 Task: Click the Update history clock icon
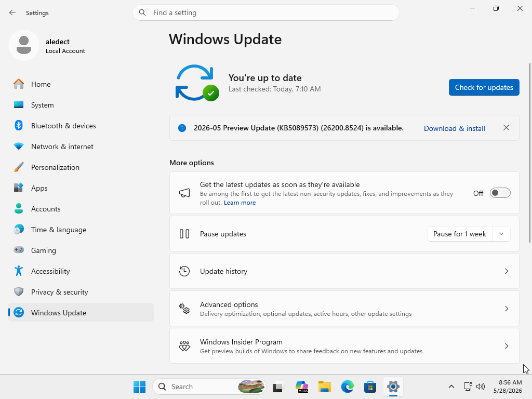tap(184, 271)
